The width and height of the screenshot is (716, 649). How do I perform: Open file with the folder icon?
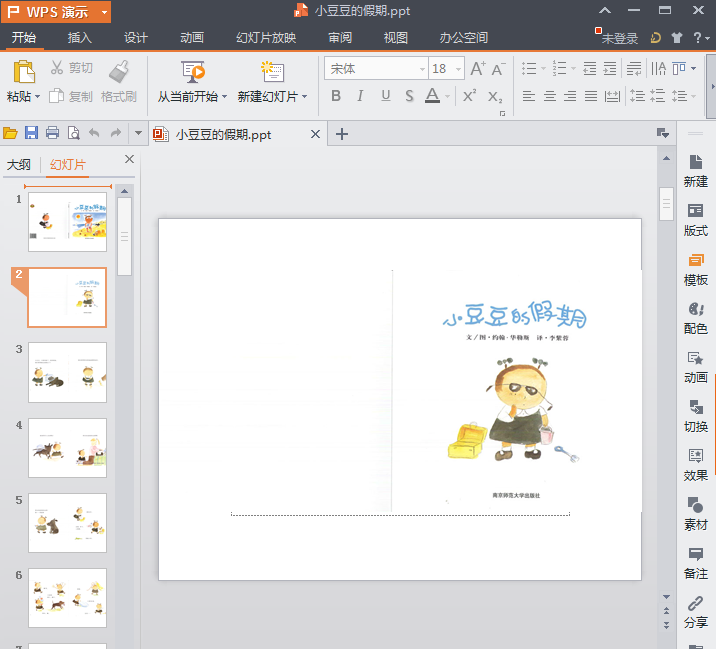point(10,133)
